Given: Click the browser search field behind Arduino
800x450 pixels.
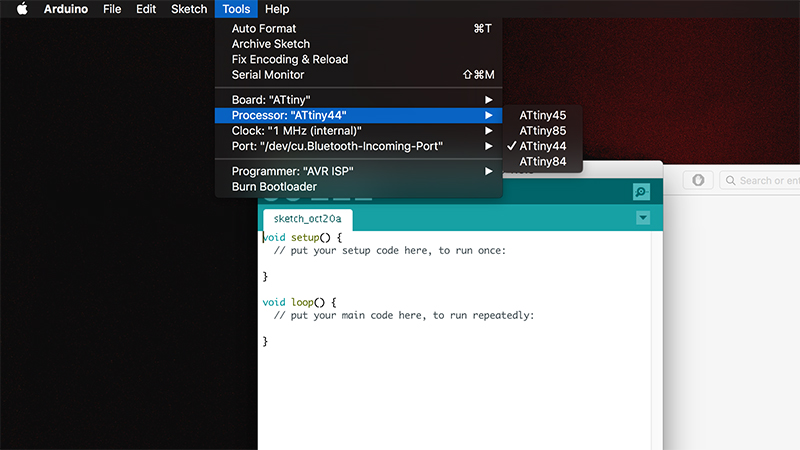Looking at the screenshot, I should click(760, 181).
